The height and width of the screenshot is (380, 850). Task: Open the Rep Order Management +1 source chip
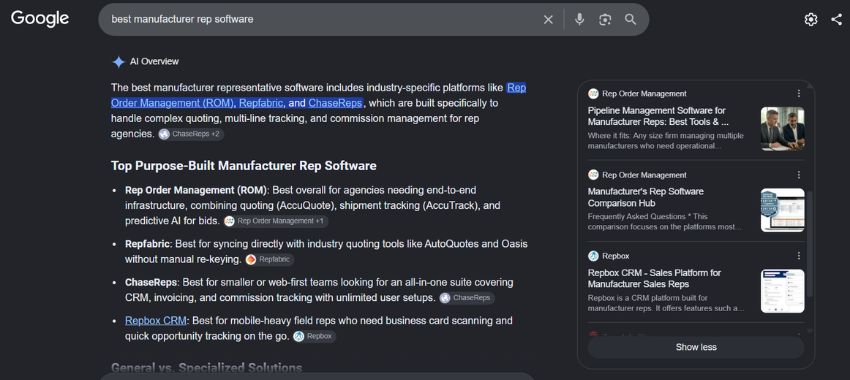[275, 221]
